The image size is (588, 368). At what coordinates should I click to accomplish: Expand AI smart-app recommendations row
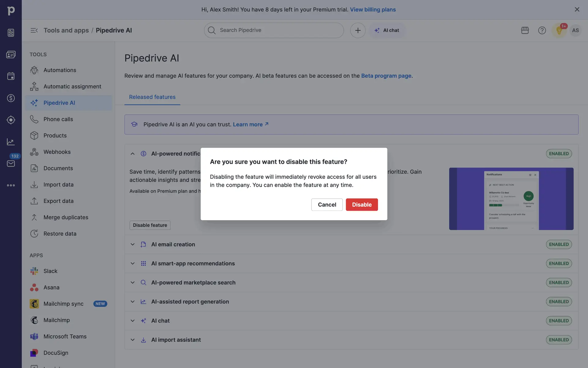coord(133,263)
